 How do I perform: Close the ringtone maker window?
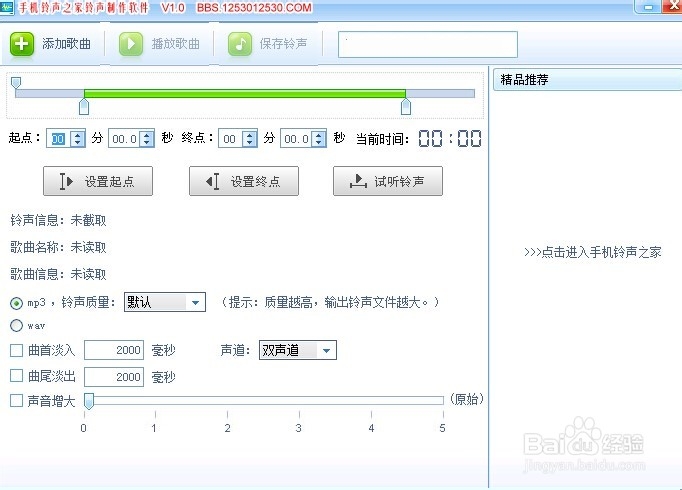(672, 6)
